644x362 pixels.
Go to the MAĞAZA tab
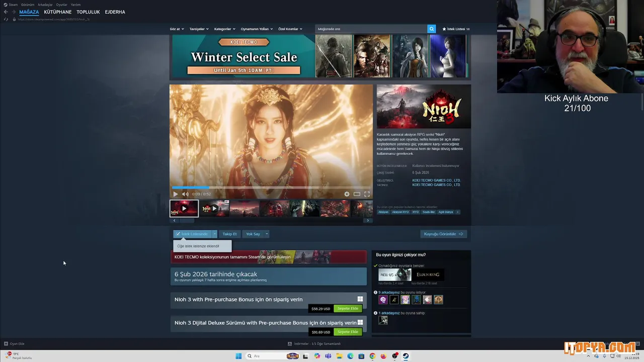[x=29, y=12]
